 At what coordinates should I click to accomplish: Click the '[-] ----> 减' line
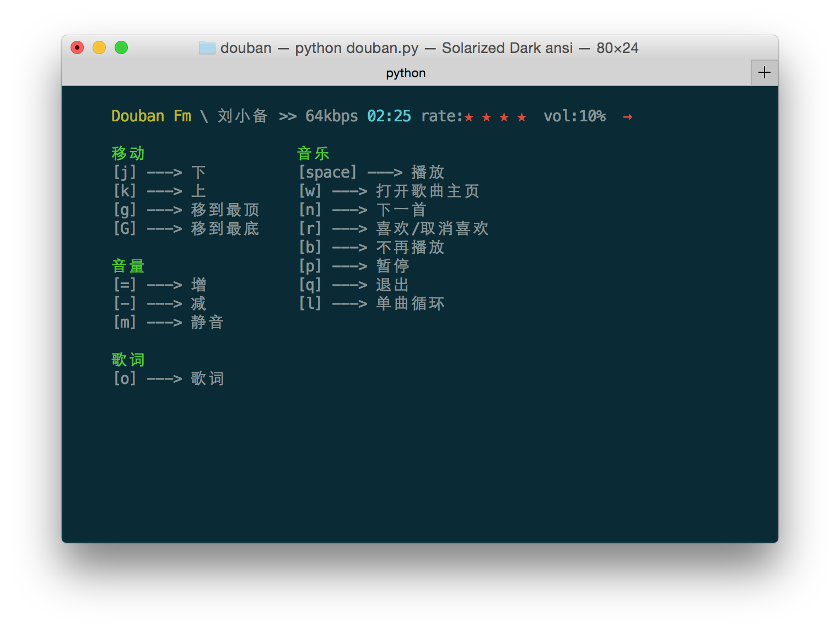(160, 303)
